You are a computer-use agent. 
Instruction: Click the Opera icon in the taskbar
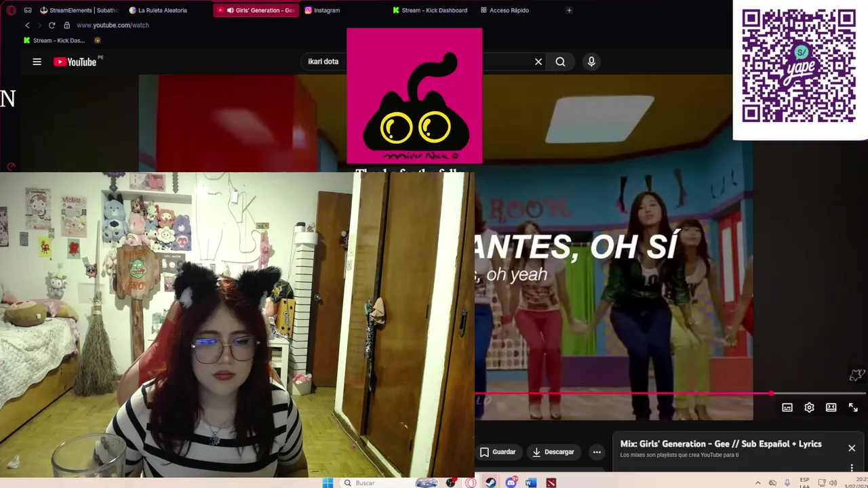coord(471,483)
